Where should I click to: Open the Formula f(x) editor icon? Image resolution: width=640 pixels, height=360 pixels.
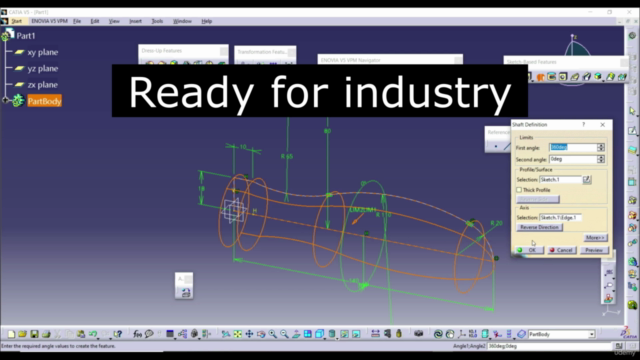coord(138,334)
